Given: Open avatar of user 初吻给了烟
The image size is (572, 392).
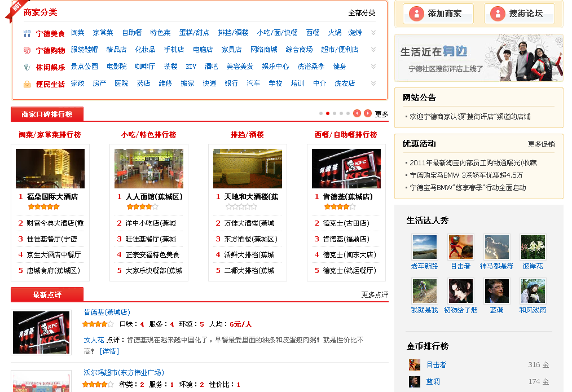Looking at the screenshot, I should click(x=461, y=291).
